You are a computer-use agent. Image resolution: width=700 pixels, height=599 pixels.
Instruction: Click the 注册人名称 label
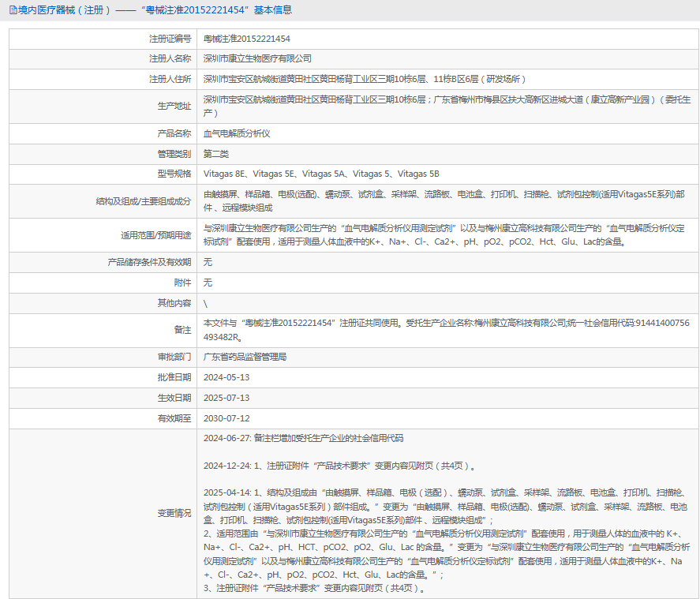[170, 58]
